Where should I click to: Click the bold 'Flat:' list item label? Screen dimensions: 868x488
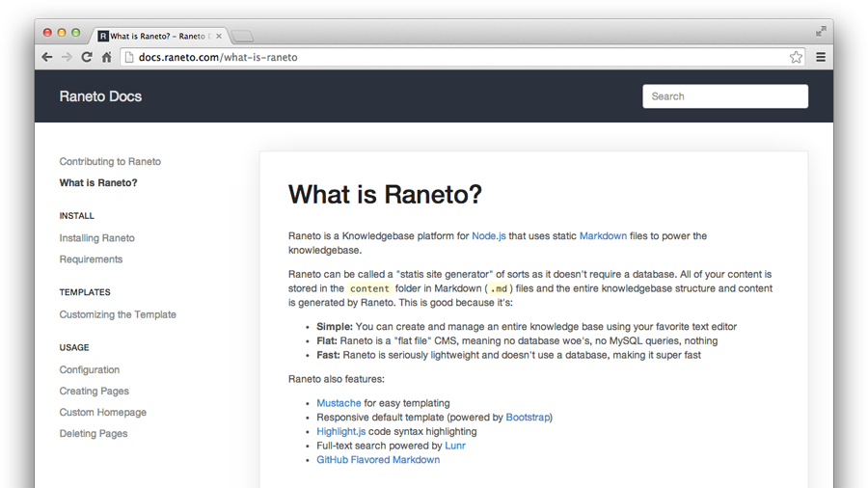point(327,340)
